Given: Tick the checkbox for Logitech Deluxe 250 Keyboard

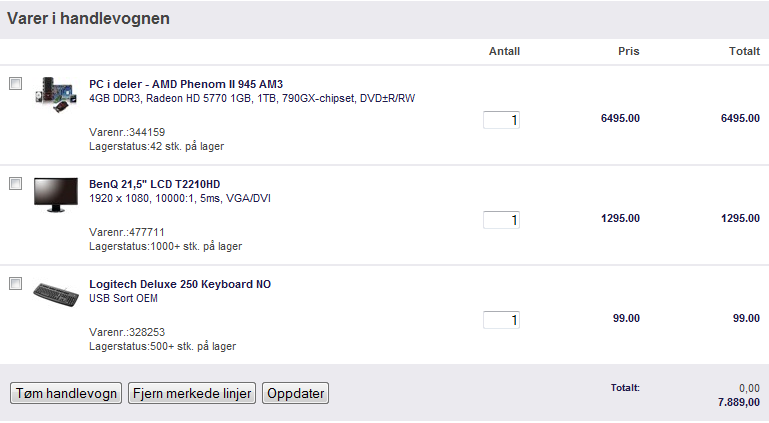Looking at the screenshot, I should click(x=16, y=283).
